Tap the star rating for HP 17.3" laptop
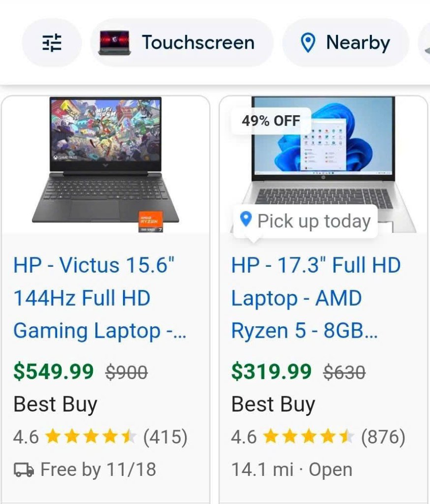The width and height of the screenshot is (430, 504). 308,437
